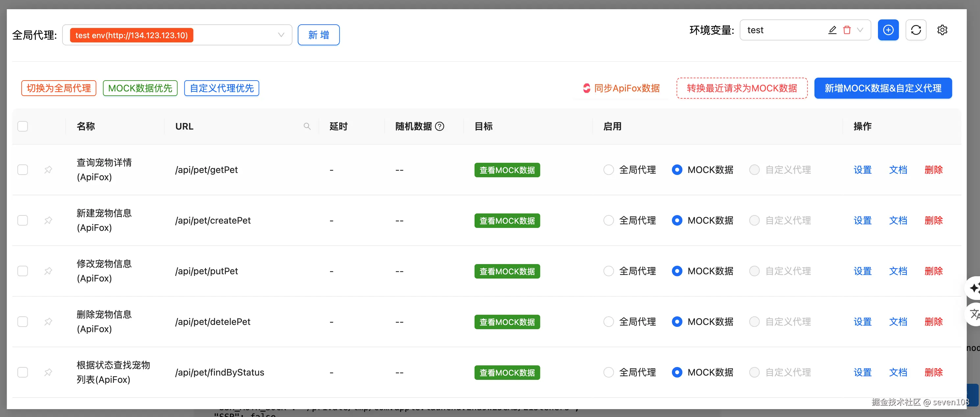
Task: Click the 切换为全局代理 tag
Action: pyautogui.click(x=59, y=88)
